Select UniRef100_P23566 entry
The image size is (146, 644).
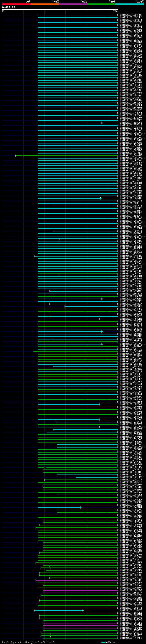pos(131,281)
